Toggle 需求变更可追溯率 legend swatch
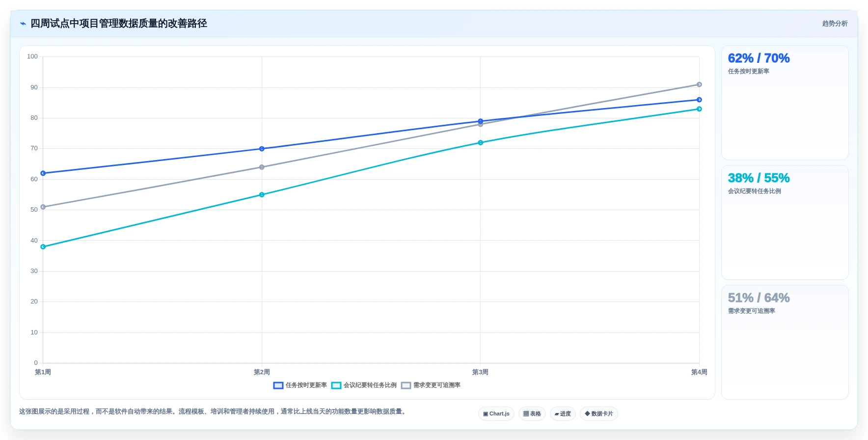The height and width of the screenshot is (440, 868). point(406,385)
